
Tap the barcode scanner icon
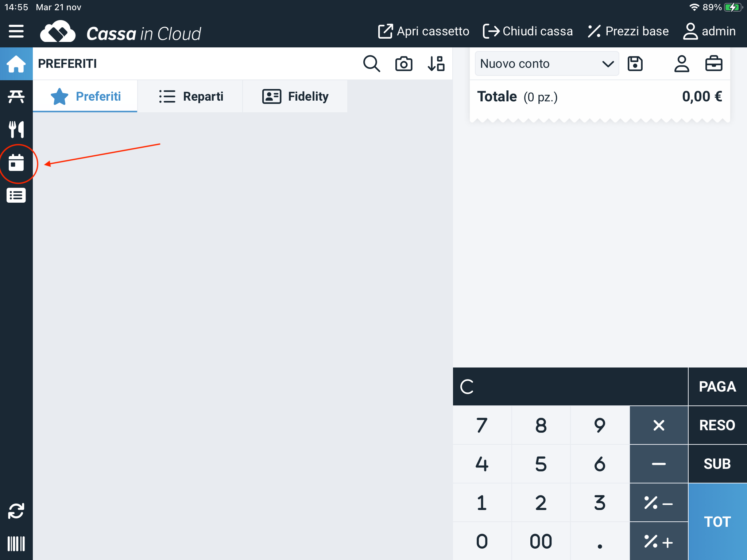pyautogui.click(x=16, y=544)
